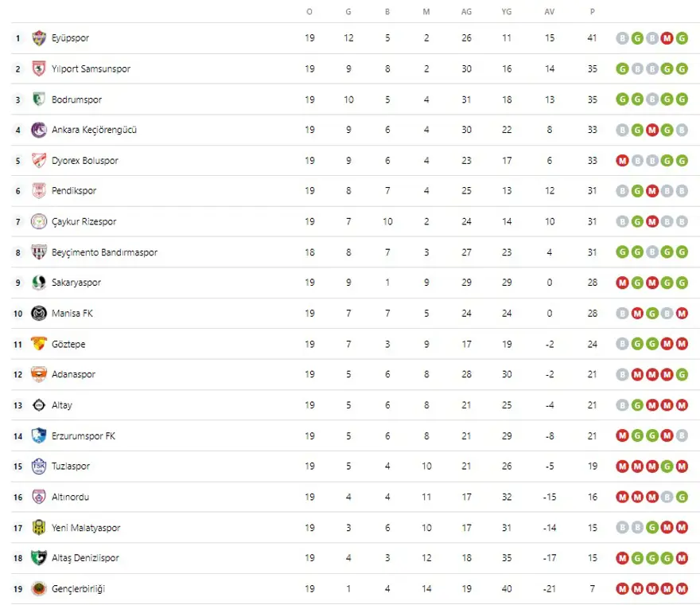Click the AV column header

(549, 11)
